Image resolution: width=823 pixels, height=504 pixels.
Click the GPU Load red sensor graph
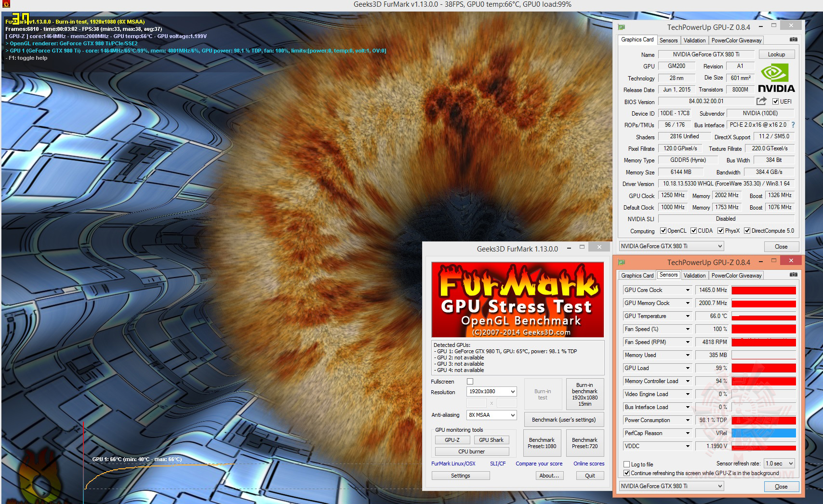(x=764, y=368)
